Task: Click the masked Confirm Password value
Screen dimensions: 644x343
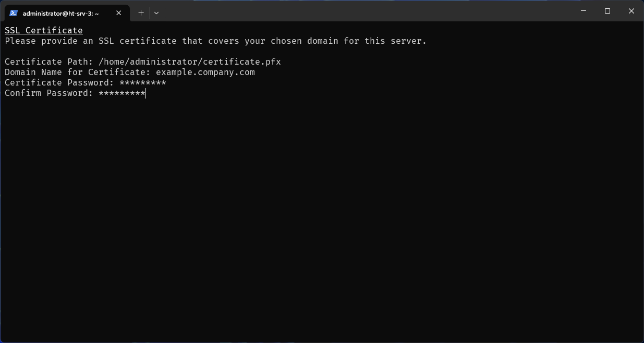Action: 122,93
